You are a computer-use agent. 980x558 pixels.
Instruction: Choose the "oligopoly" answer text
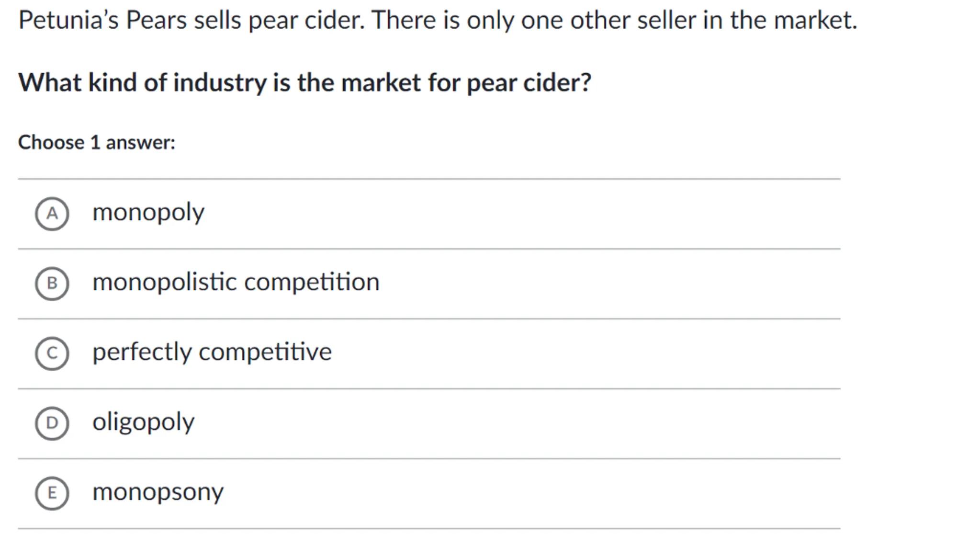tap(143, 422)
